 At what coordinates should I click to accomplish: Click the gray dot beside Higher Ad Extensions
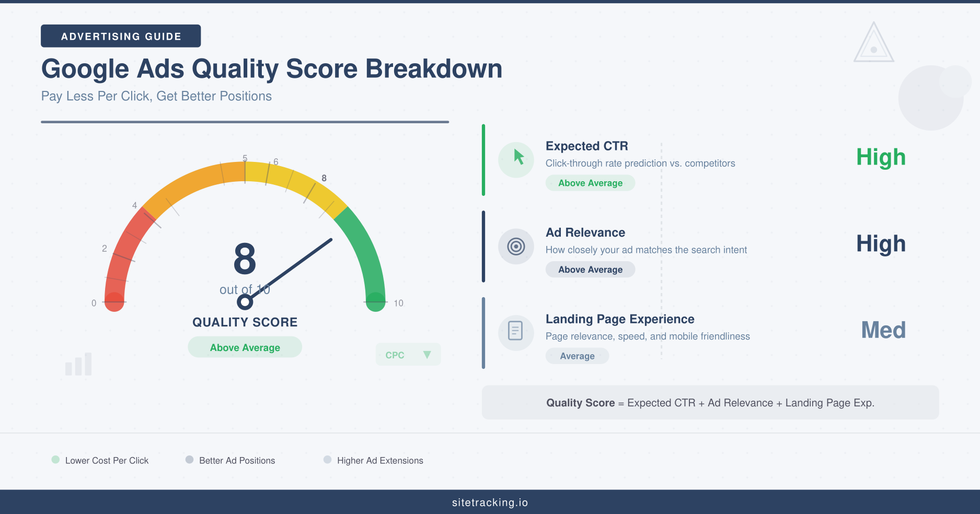(327, 460)
